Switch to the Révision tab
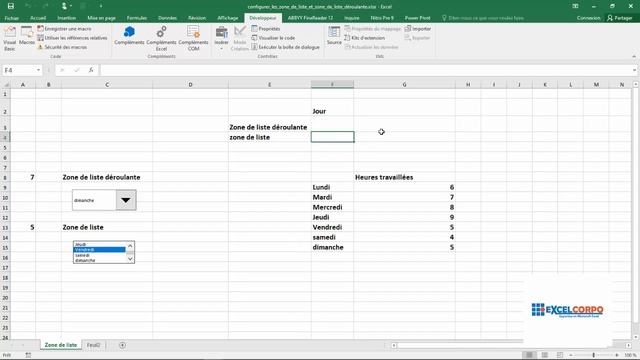 coord(197,18)
